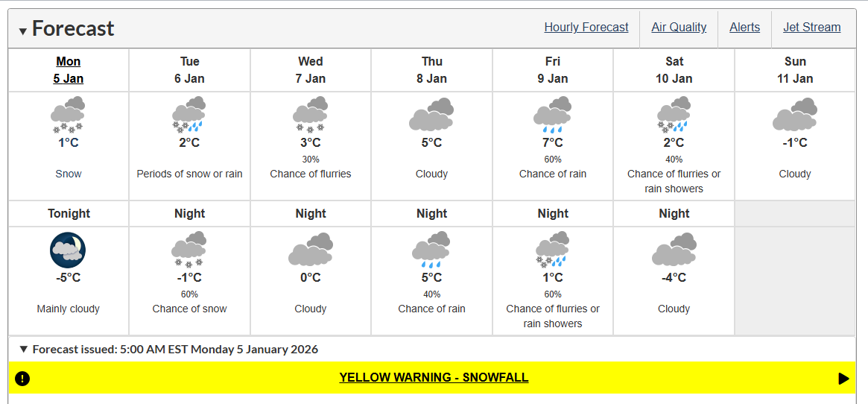Collapse the Forecast issued details triangle
The height and width of the screenshot is (404, 868).
point(23,349)
